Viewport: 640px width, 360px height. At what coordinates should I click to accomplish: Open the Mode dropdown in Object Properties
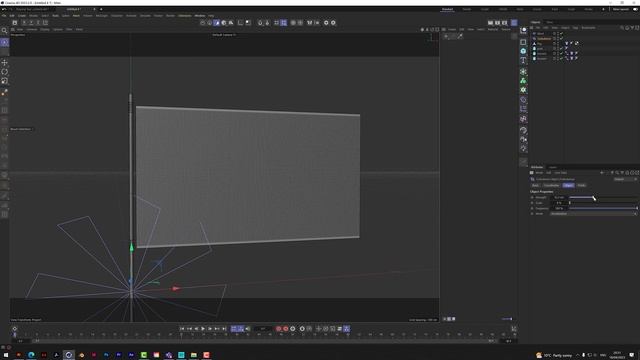(593, 213)
